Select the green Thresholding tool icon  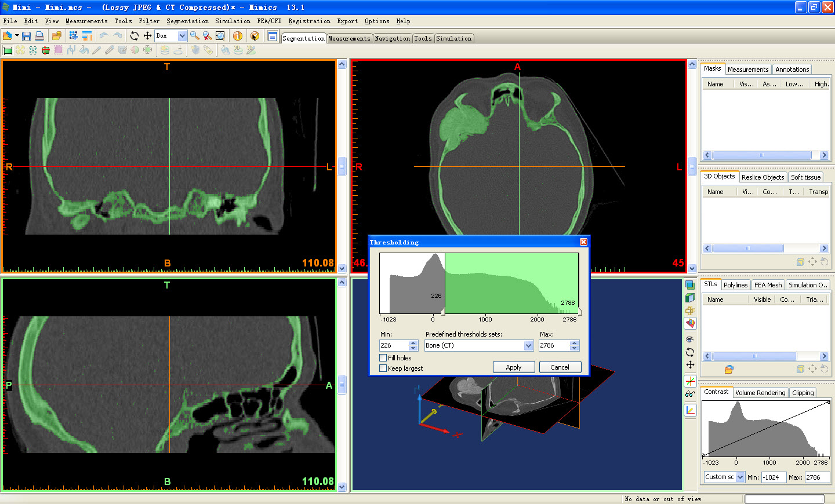(8, 50)
